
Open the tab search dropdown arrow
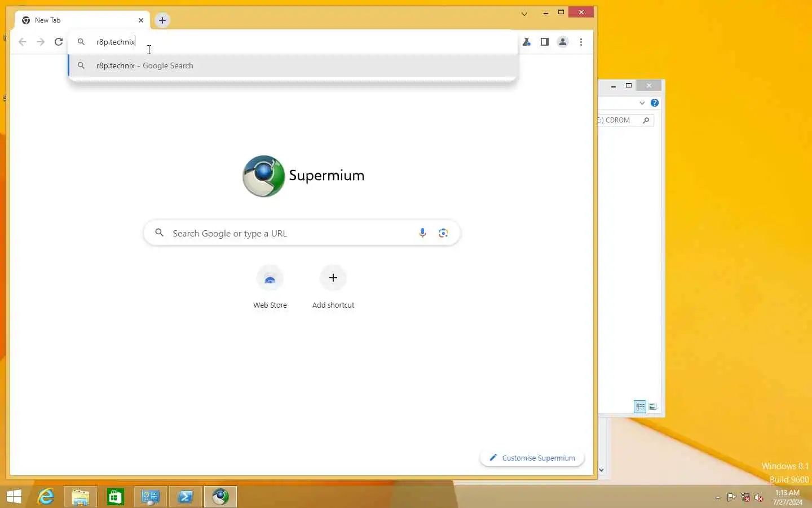tap(524, 14)
